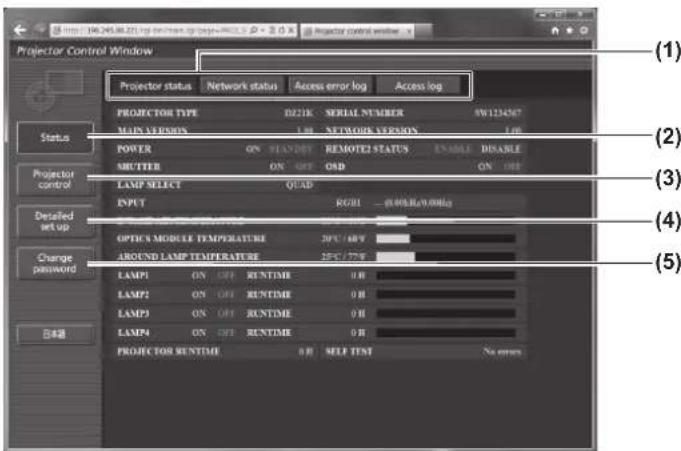Click the PROJECTOR RUNTIME label
681x451 pixels.
169,352
